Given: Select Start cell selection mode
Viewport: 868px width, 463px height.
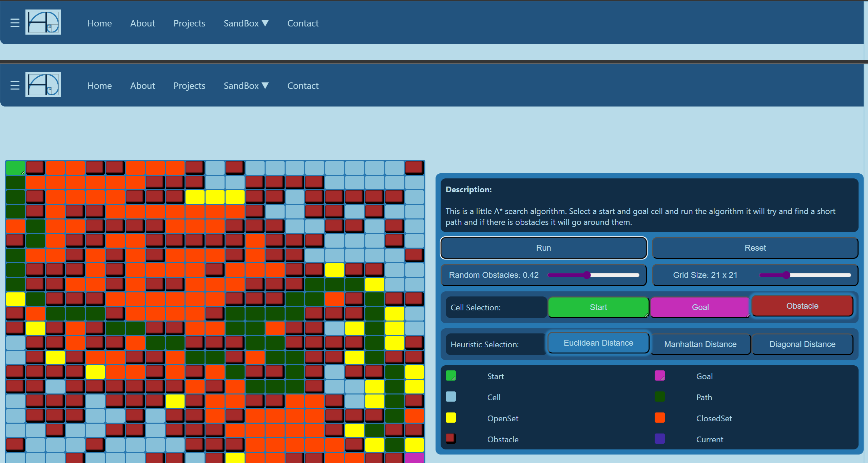Looking at the screenshot, I should (598, 307).
